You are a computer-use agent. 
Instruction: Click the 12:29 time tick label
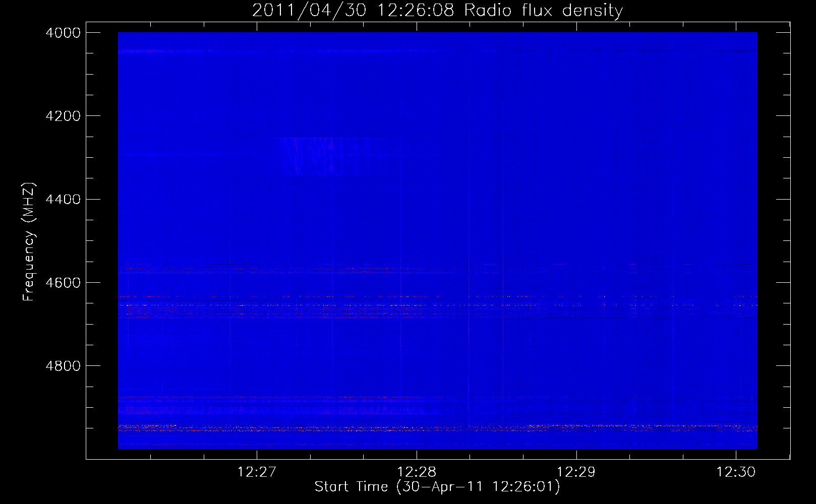576,472
